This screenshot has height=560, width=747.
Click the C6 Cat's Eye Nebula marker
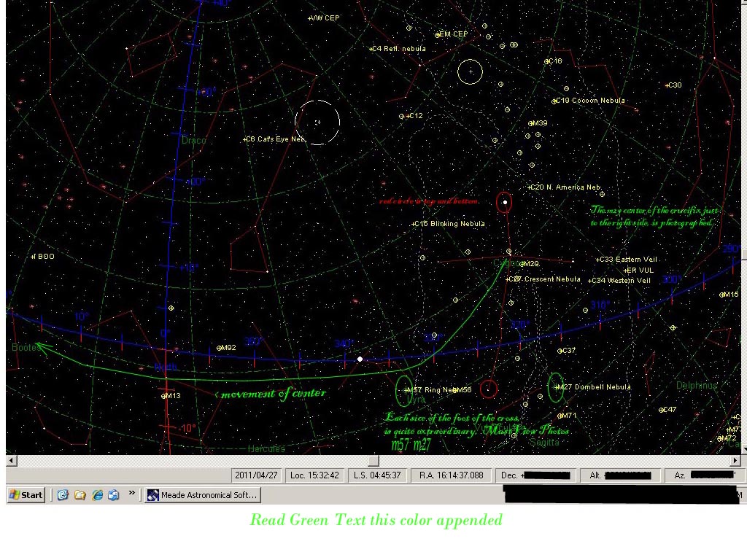pos(246,139)
